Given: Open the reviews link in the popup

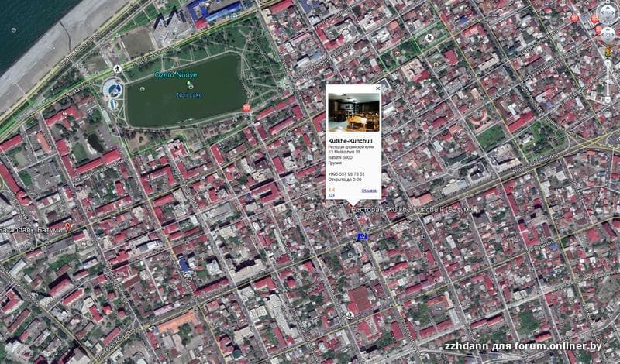Looking at the screenshot, I should [x=370, y=191].
